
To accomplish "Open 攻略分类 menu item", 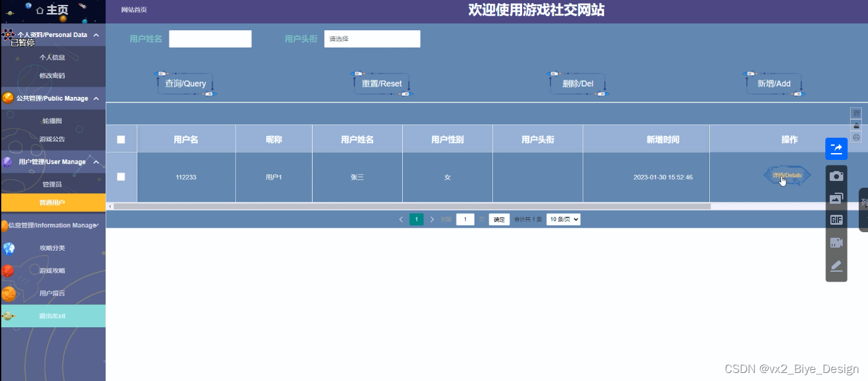I will coord(53,248).
